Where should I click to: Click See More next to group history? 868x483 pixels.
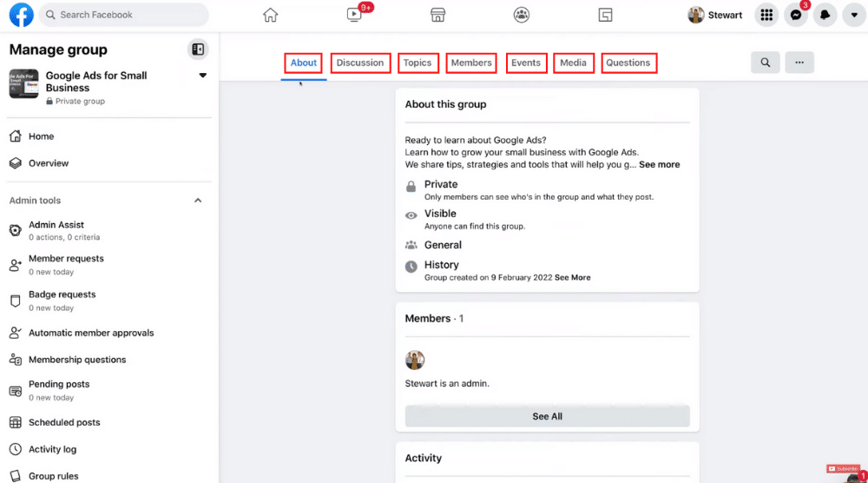click(x=572, y=277)
